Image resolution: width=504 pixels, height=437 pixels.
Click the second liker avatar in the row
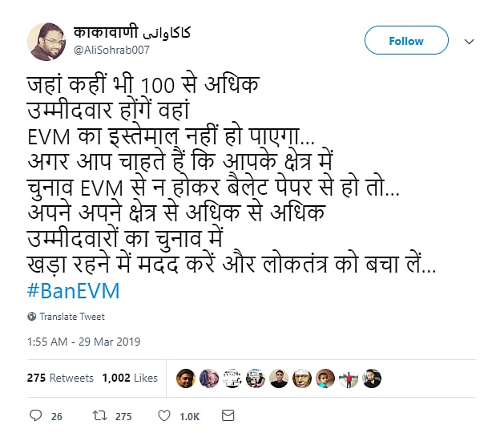pyautogui.click(x=208, y=378)
